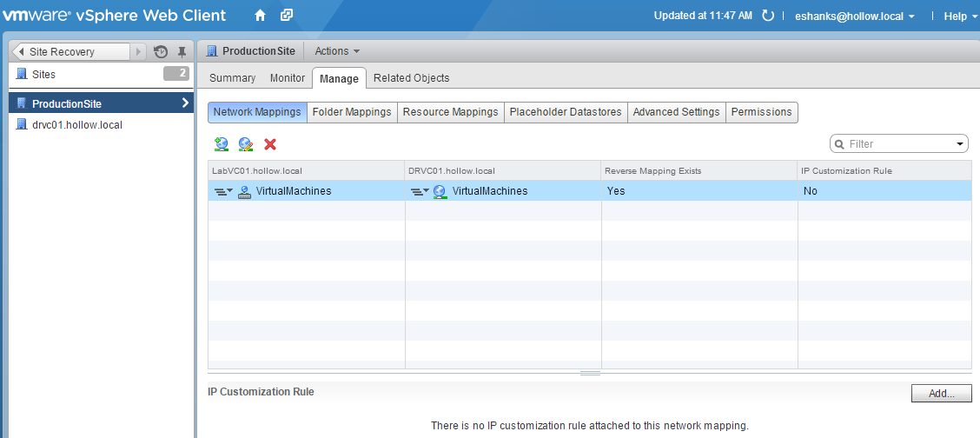Click the red delete mapping icon
Image resolution: width=980 pixels, height=438 pixels.
coord(270,144)
